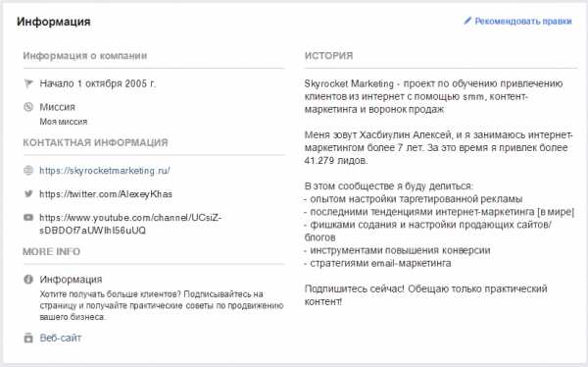
Task: Click the pencil icon beside Рекомендовать правки
Action: (467, 21)
